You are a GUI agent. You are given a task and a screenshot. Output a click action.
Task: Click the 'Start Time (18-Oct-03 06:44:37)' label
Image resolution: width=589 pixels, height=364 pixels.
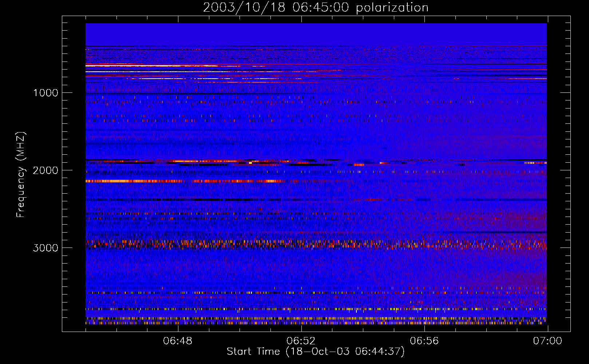point(316,352)
